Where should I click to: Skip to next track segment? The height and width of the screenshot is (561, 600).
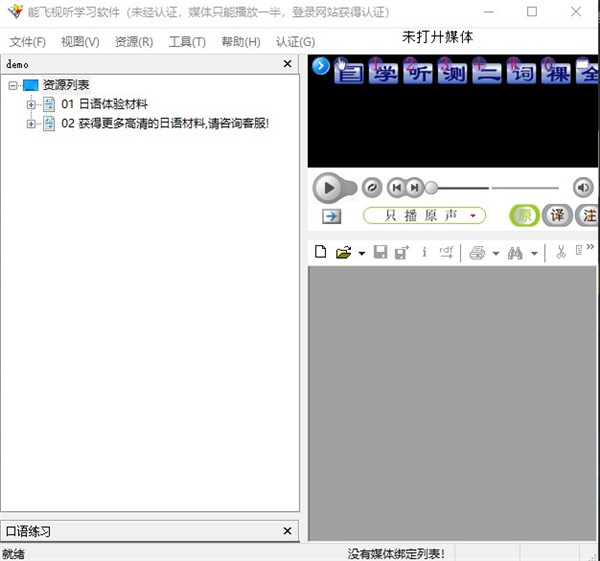point(414,187)
